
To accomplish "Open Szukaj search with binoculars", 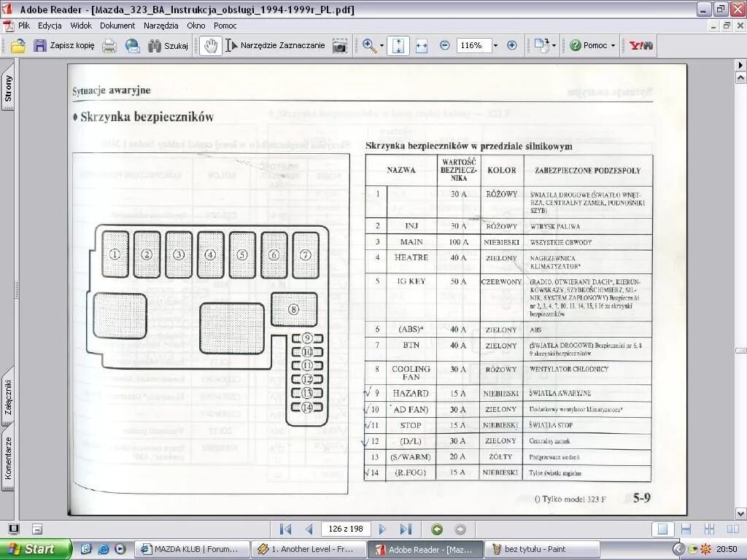I will [x=168, y=46].
